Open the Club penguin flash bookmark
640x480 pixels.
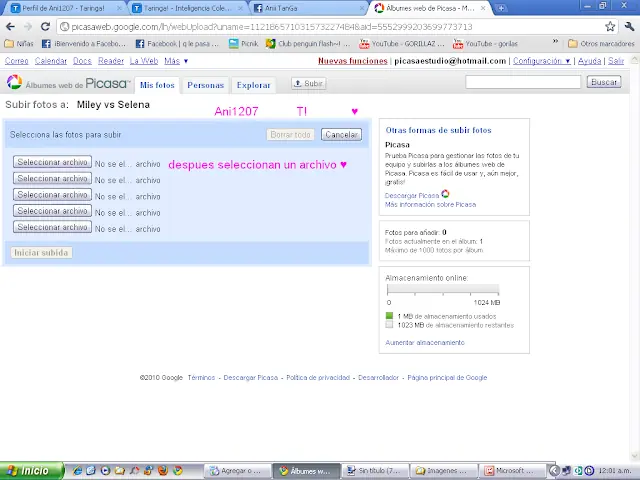pyautogui.click(x=308, y=44)
